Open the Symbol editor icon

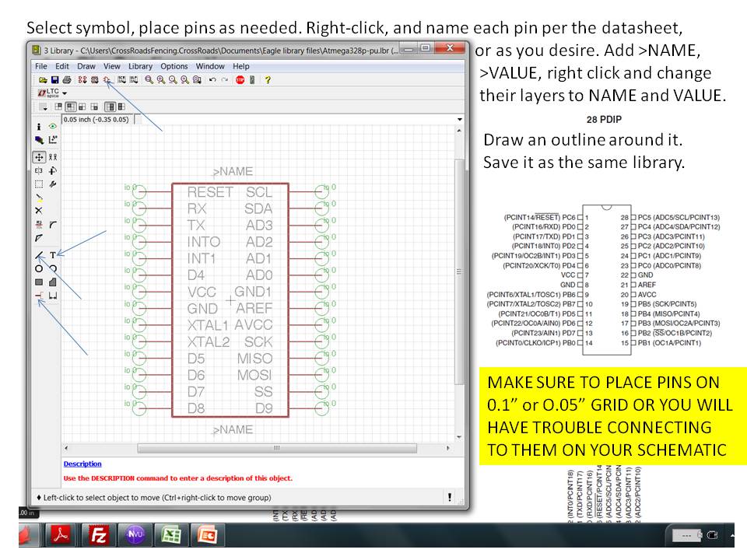click(x=107, y=80)
